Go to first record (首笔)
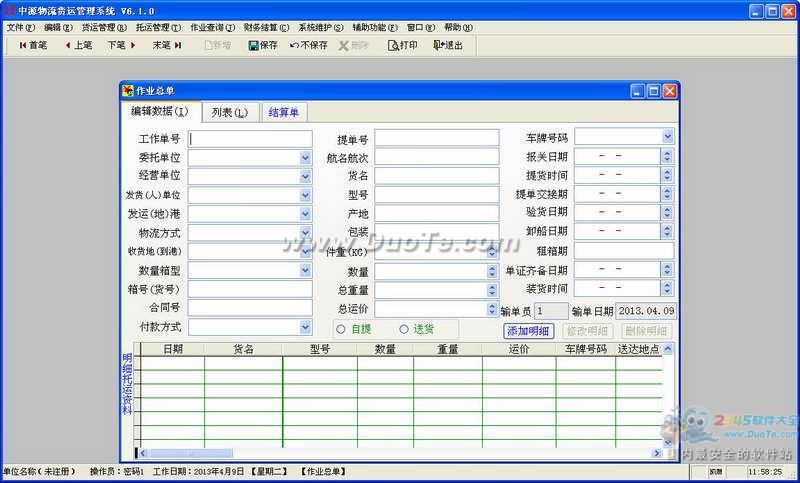800x483 pixels. click(32, 45)
